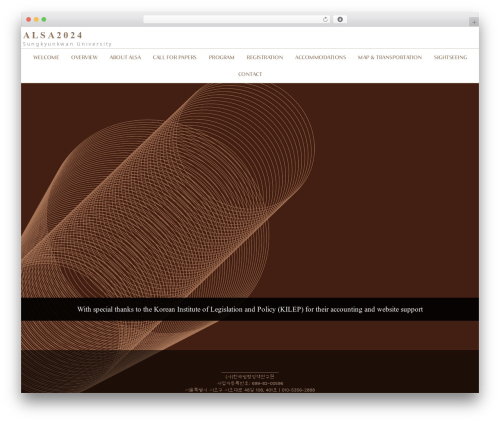
Task: Navigate to the REGISTRATION page
Action: point(265,57)
